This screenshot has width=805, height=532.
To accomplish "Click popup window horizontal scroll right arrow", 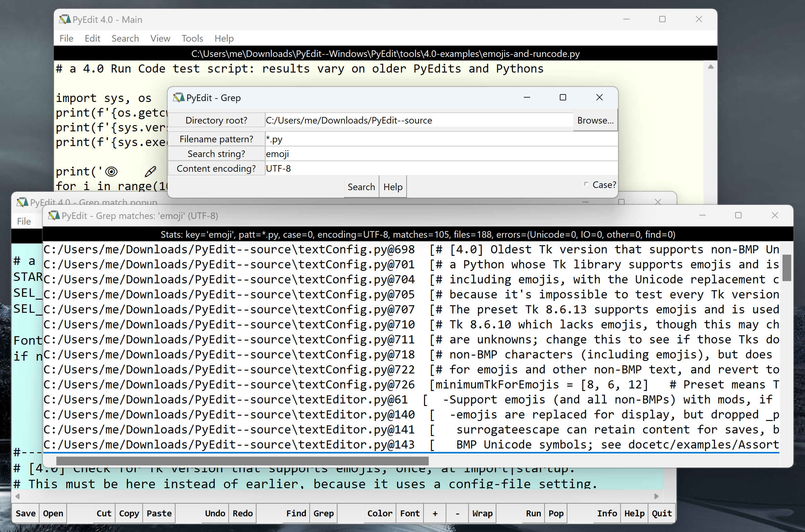I will [656, 496].
